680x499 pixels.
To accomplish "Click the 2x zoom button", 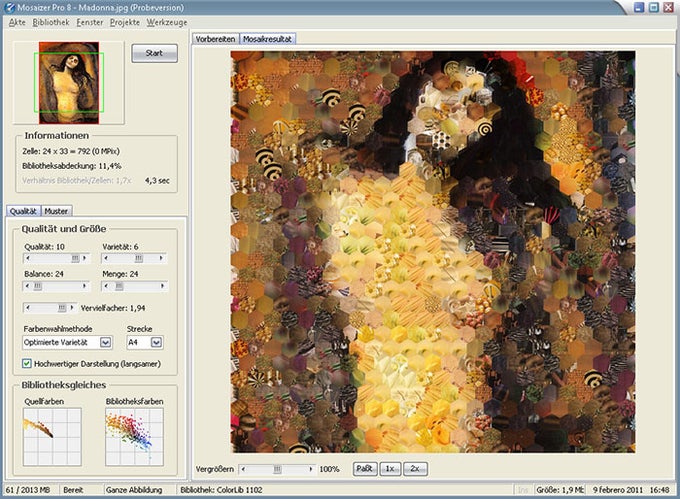I will pyautogui.click(x=415, y=469).
